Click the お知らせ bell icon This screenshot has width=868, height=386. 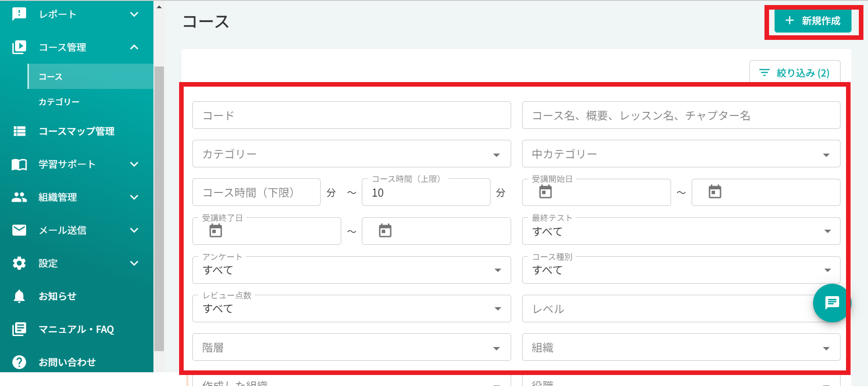click(x=19, y=296)
